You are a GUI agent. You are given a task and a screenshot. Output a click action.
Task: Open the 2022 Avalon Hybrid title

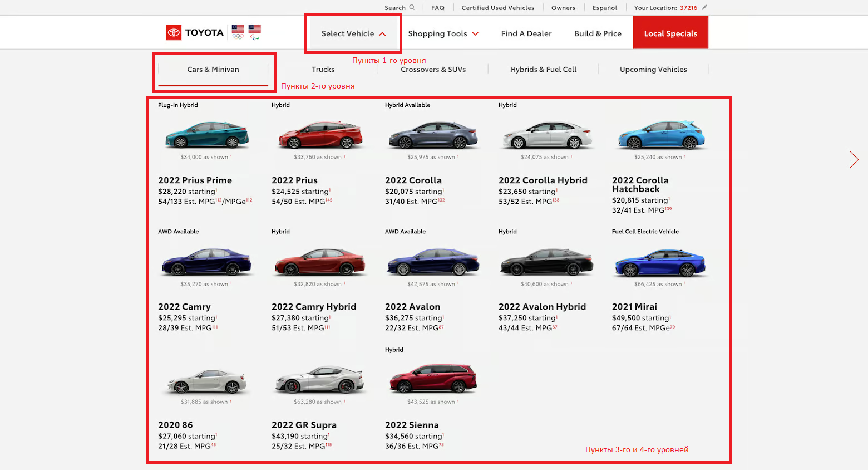tap(542, 307)
